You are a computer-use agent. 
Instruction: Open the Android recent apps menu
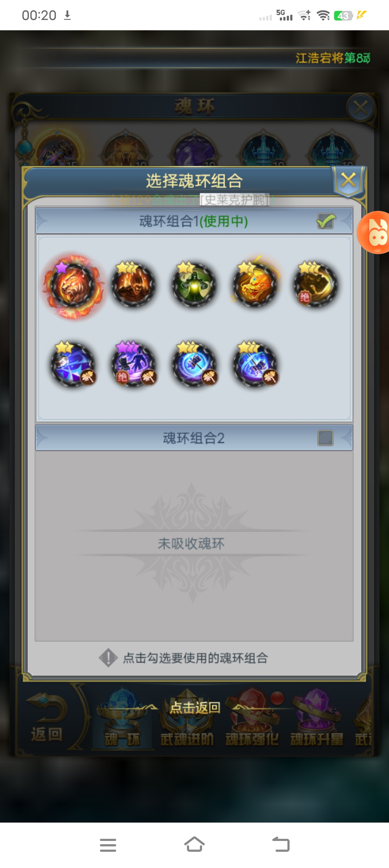(108, 845)
